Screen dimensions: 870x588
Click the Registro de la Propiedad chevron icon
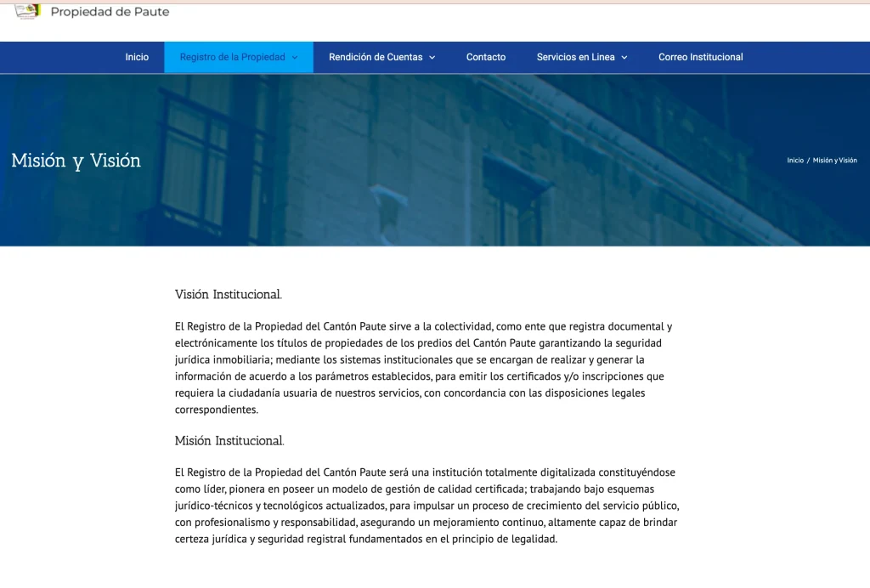[295, 57]
